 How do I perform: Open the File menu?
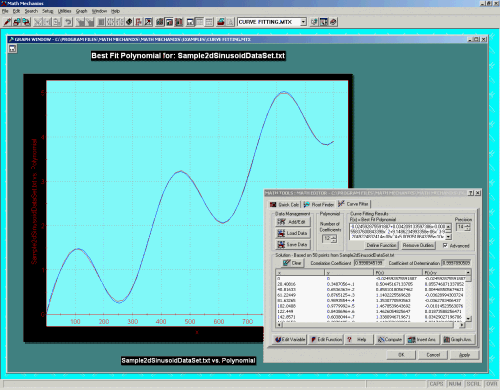[x=5, y=11]
